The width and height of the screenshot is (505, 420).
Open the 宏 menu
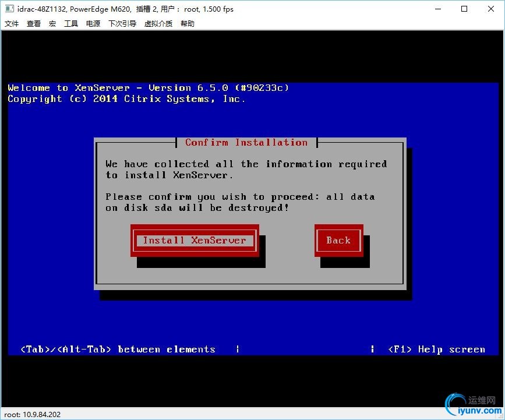[52, 23]
